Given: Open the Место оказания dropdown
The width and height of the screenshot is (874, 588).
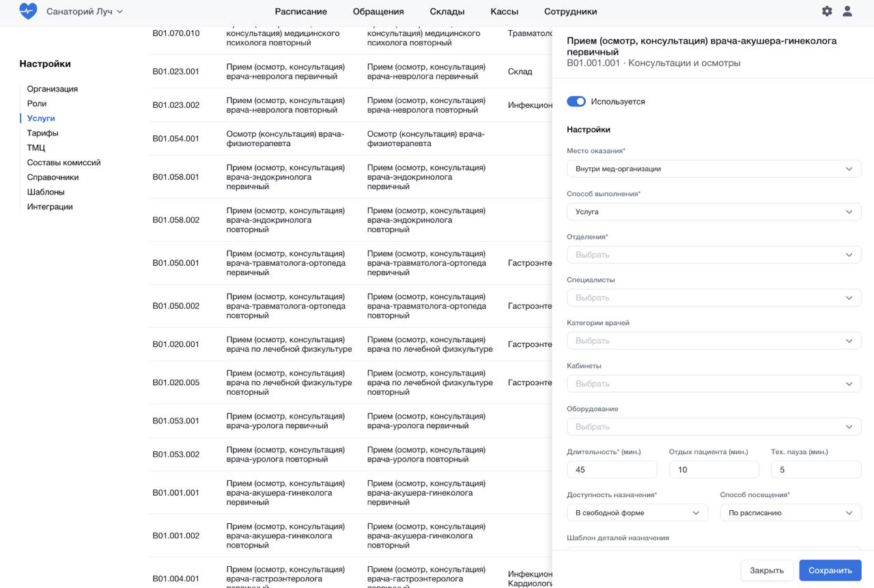Looking at the screenshot, I should pyautogui.click(x=714, y=169).
